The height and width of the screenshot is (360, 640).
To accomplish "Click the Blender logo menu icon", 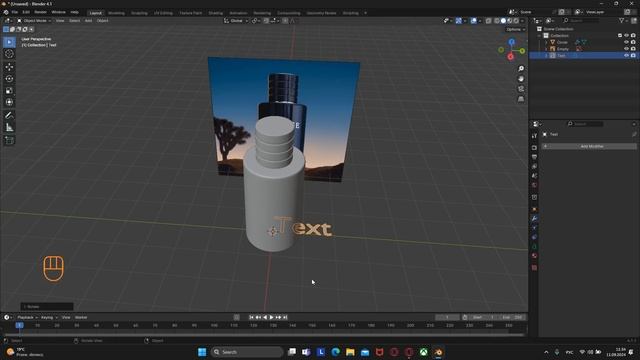I will 6,12.
